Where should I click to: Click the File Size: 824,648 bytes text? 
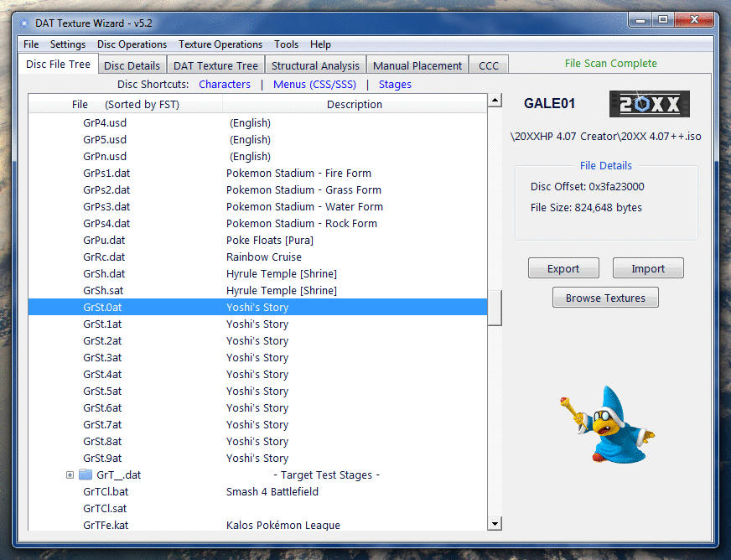click(x=586, y=208)
